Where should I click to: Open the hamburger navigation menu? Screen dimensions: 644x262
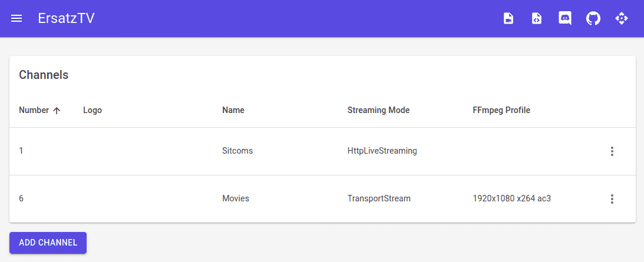(x=16, y=18)
